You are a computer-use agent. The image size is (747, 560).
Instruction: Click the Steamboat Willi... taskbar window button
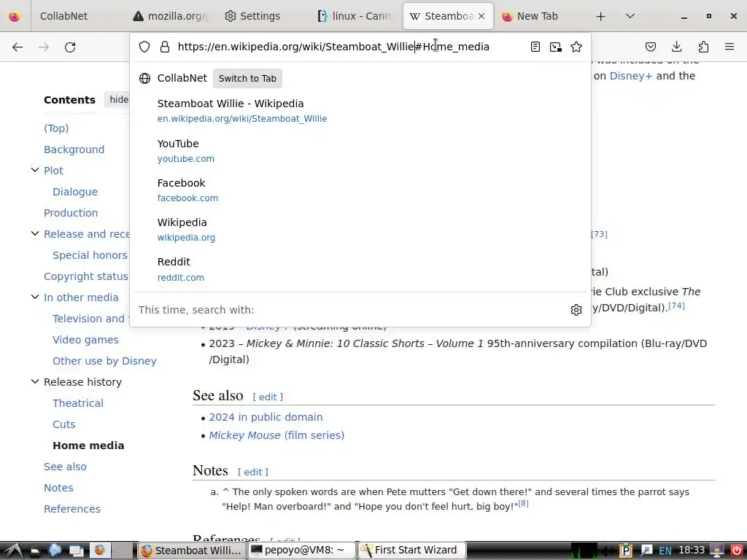pos(193,551)
